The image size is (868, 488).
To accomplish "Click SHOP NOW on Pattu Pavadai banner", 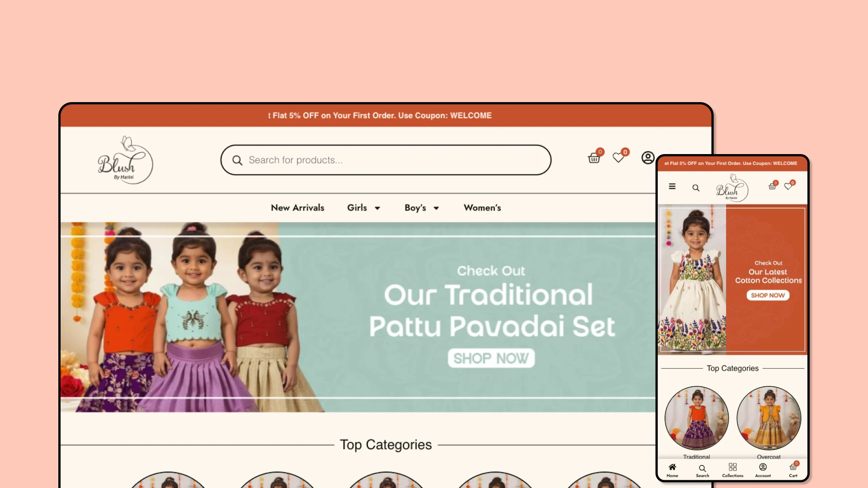I will [x=491, y=358].
